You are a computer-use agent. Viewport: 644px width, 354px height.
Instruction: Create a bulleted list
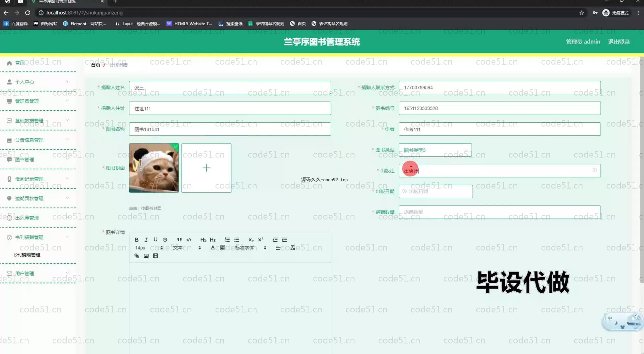pos(236,240)
